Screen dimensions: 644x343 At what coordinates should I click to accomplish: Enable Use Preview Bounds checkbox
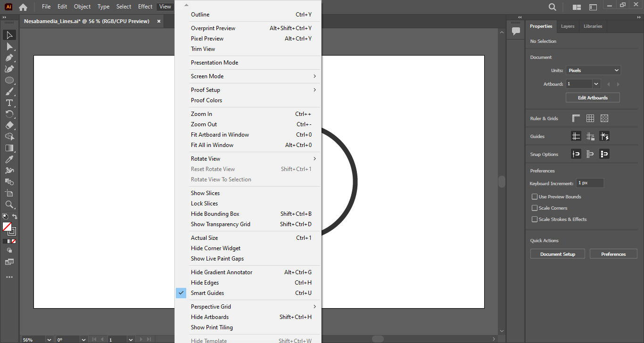[535, 196]
